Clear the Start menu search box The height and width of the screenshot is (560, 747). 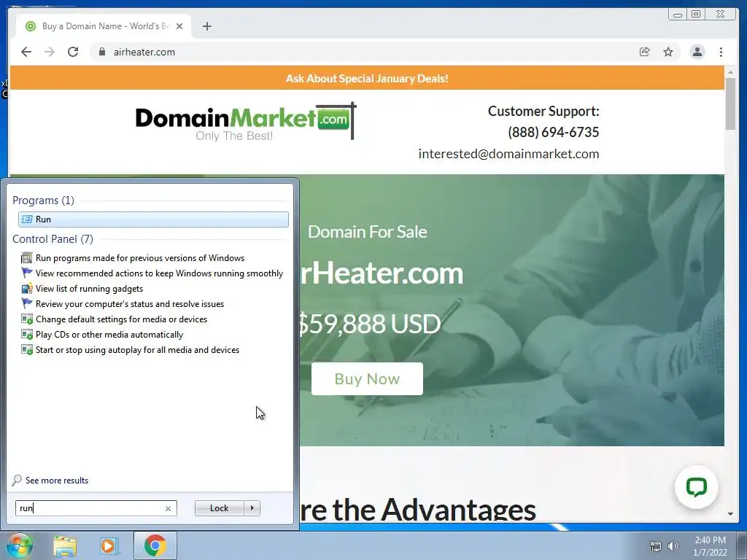tap(168, 508)
